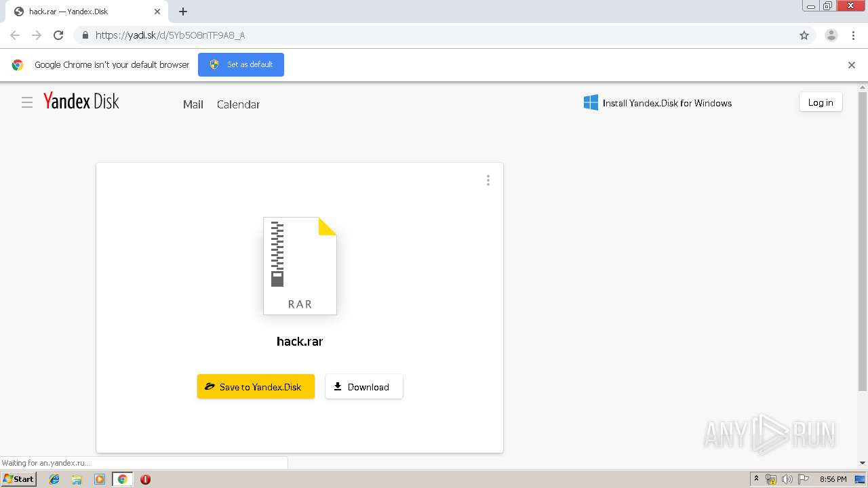Select the Chrome taskbar button
The height and width of the screenshot is (488, 868).
point(122,479)
